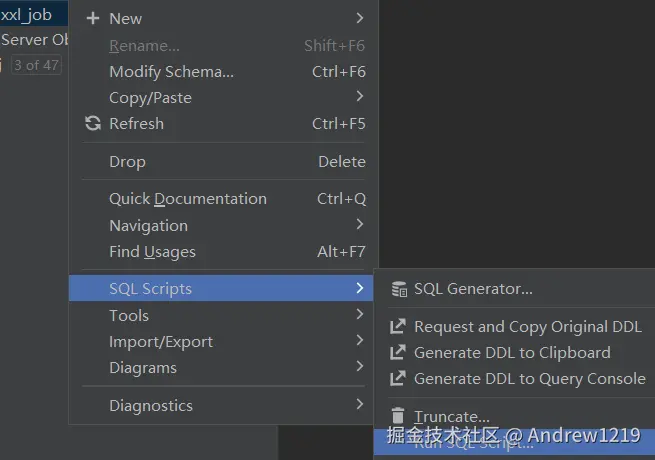Expand the Copy/Paste submenu arrow
This screenshot has height=460, width=655.
pyautogui.click(x=360, y=96)
